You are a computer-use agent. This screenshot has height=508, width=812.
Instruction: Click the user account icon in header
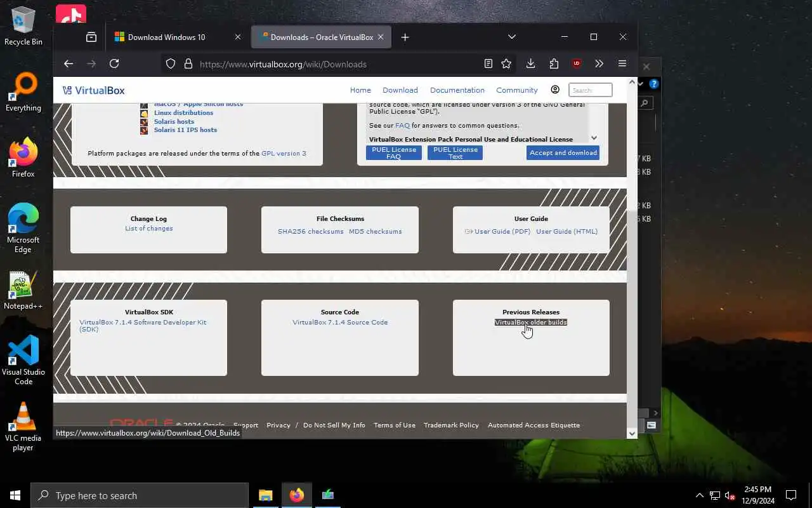[x=555, y=90]
